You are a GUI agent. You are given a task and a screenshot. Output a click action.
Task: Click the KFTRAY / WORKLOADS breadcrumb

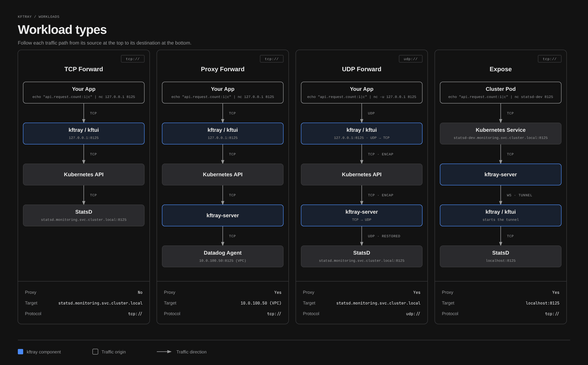(39, 17)
